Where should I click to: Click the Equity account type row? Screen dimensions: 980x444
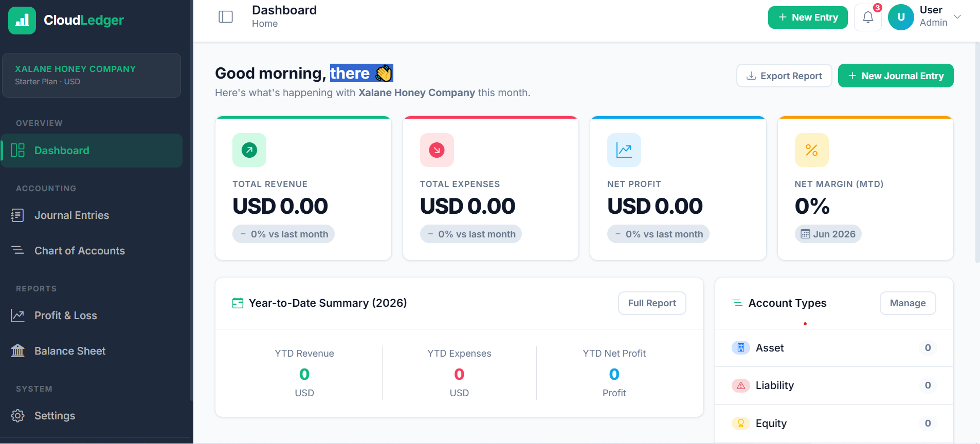click(834, 423)
